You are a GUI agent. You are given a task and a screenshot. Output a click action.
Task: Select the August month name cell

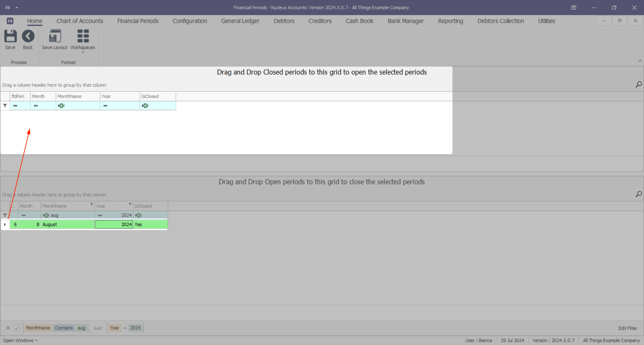68,224
